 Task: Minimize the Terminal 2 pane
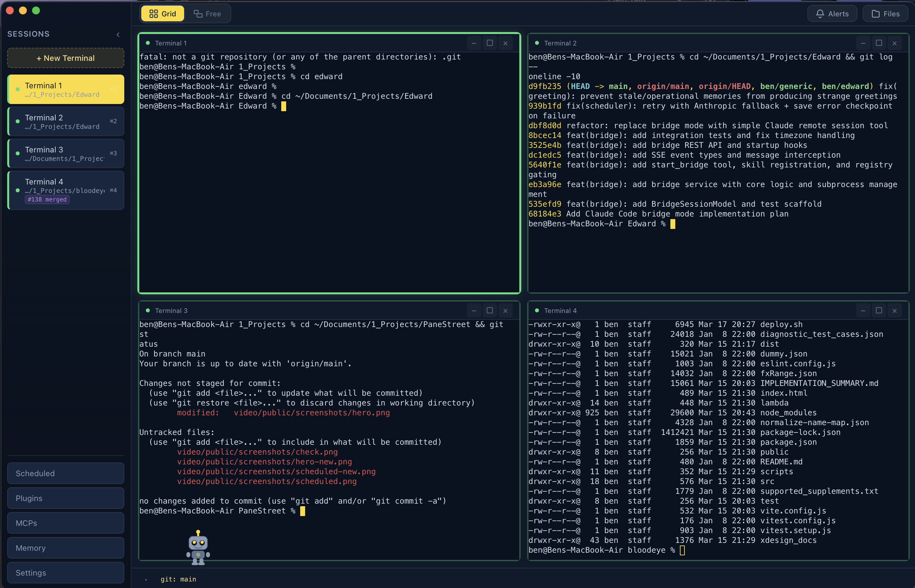coord(863,43)
